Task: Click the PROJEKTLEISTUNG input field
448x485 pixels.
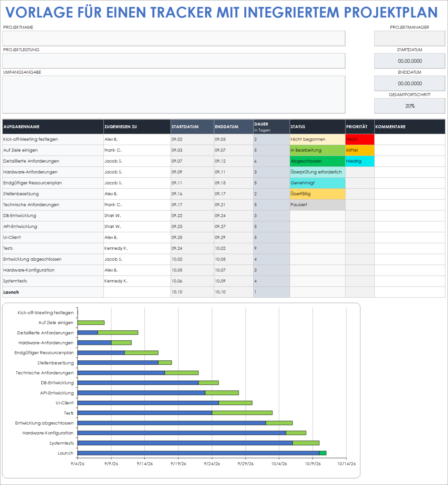Action: 172,61
